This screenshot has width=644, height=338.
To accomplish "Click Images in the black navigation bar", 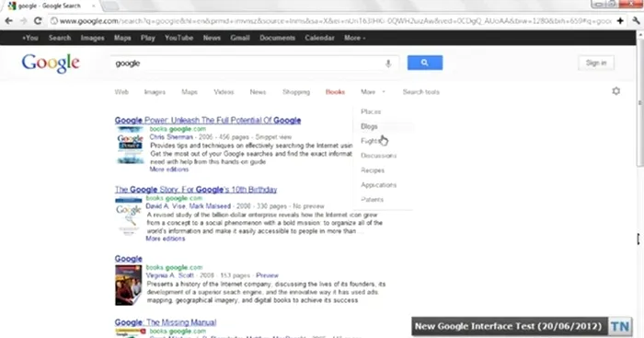I will pyautogui.click(x=92, y=38).
